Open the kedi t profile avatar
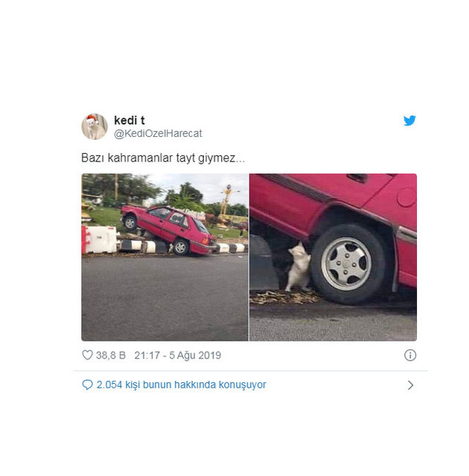 95,126
